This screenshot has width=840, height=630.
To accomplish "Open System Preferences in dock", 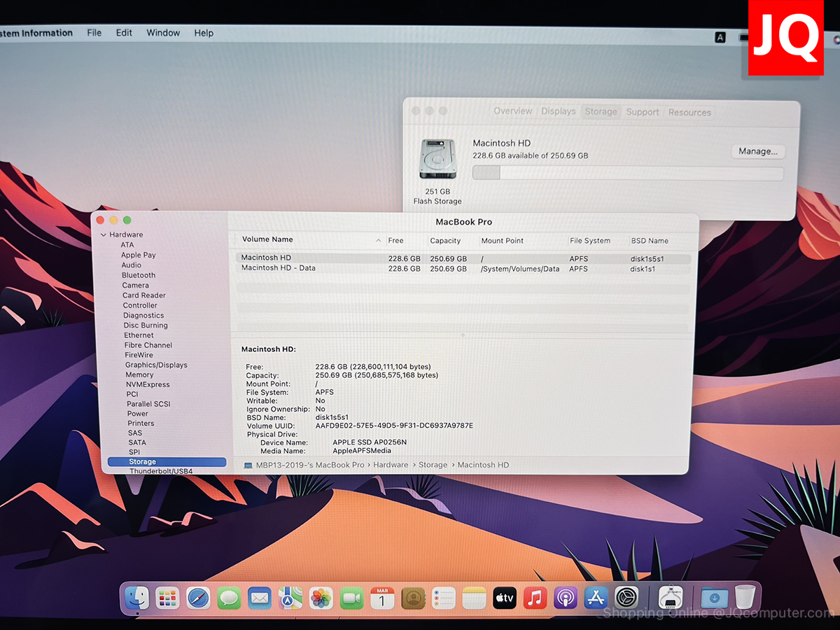I will point(626,598).
